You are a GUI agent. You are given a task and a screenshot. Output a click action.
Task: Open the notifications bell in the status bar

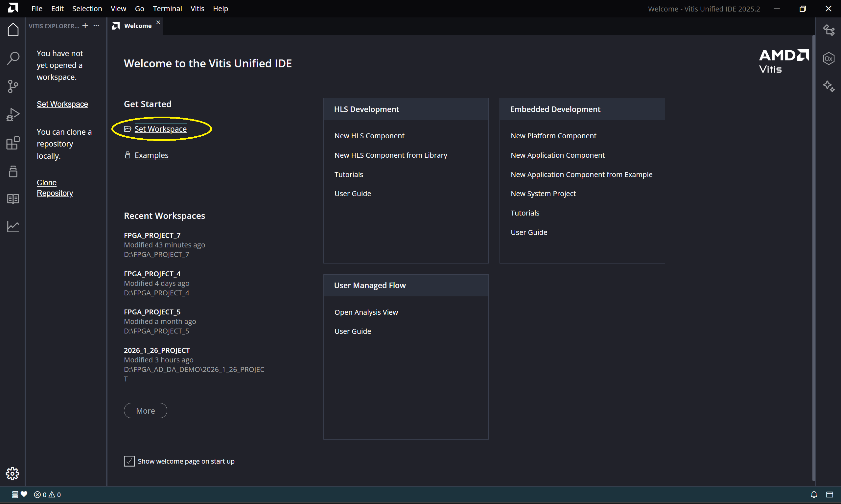814,494
